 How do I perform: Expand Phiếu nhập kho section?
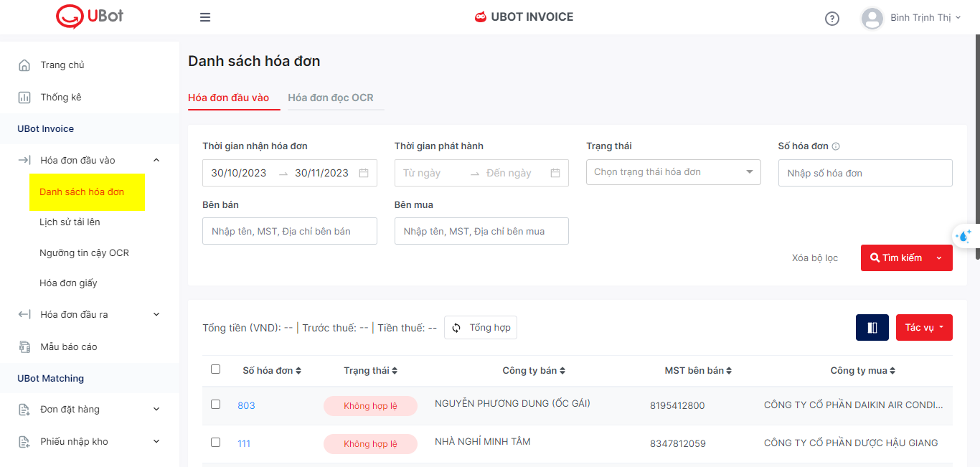click(x=156, y=442)
